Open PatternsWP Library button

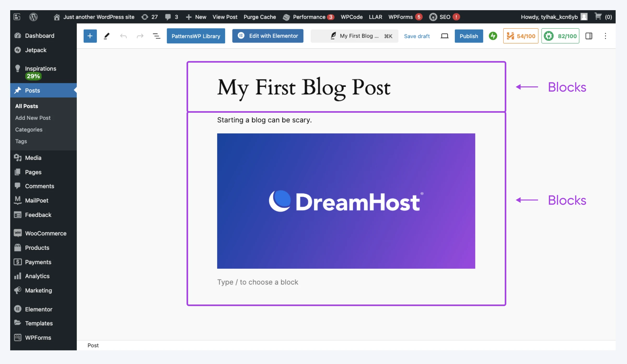coord(196,36)
